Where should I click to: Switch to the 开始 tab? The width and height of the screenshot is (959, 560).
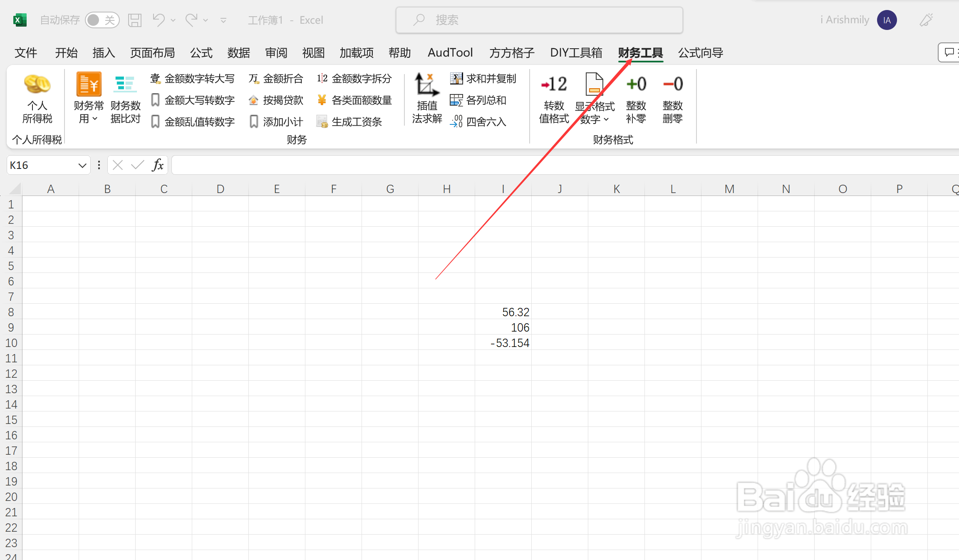click(66, 53)
